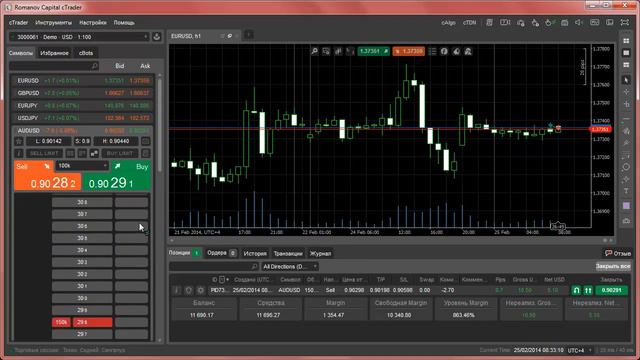This screenshot has height=360, width=640.
Task: Open the Помощь menu
Action: click(124, 23)
